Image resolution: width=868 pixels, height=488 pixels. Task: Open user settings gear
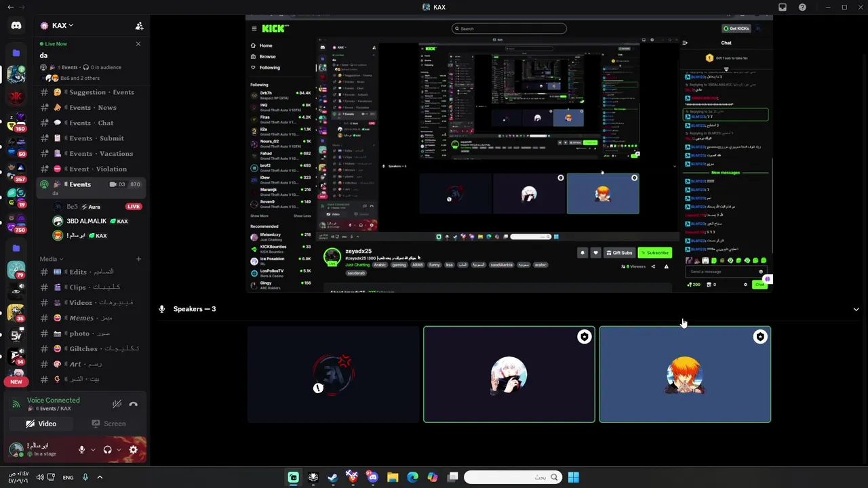pos(133,449)
